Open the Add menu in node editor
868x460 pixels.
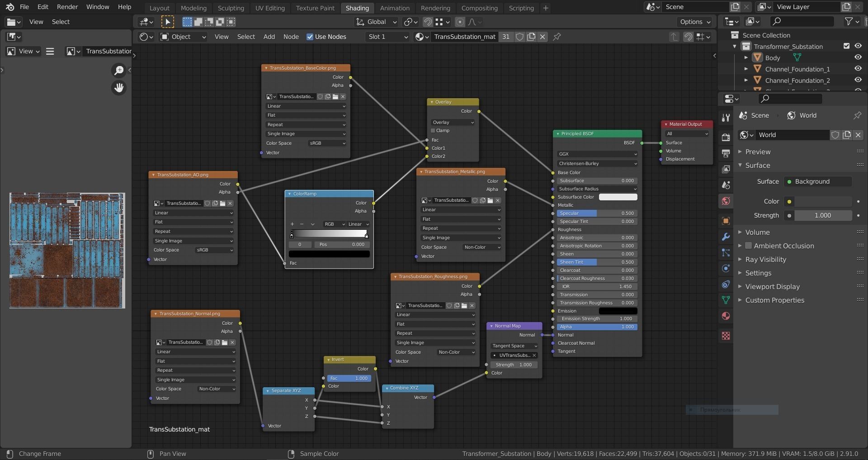click(269, 37)
